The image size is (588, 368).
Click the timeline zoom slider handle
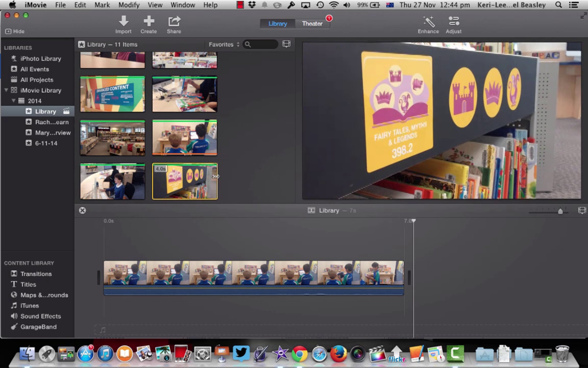pos(560,211)
